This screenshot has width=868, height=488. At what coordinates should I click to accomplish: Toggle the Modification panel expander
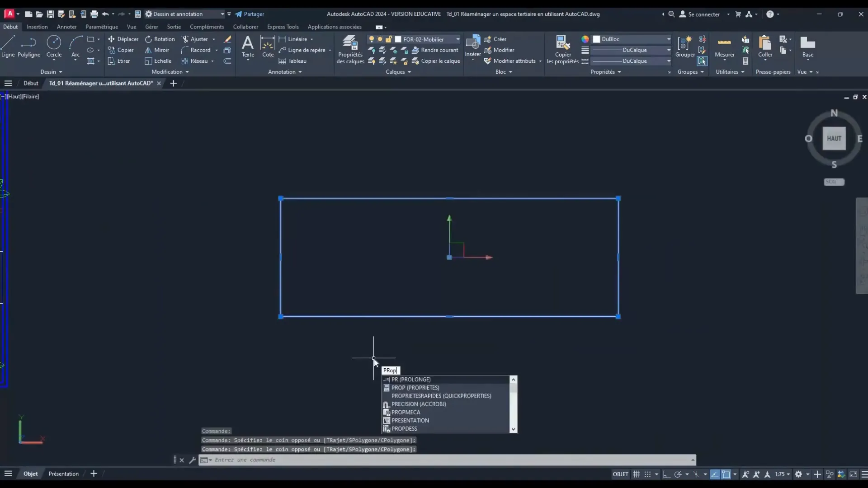(189, 71)
